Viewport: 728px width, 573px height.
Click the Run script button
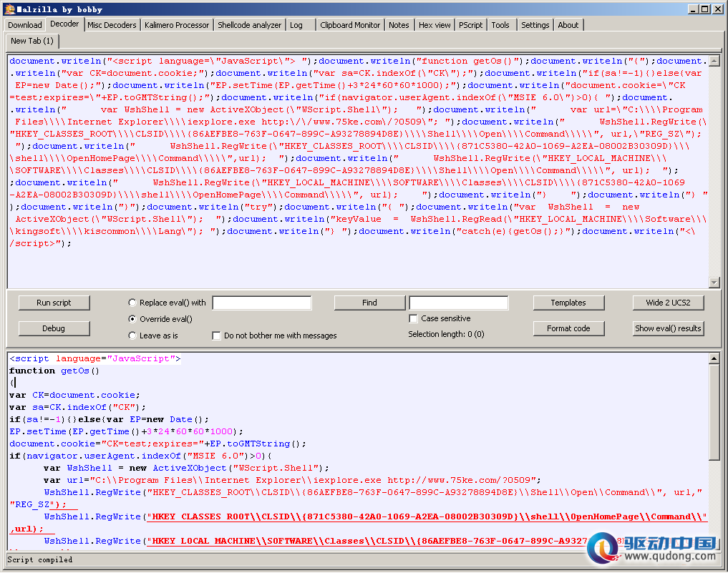[x=54, y=303]
